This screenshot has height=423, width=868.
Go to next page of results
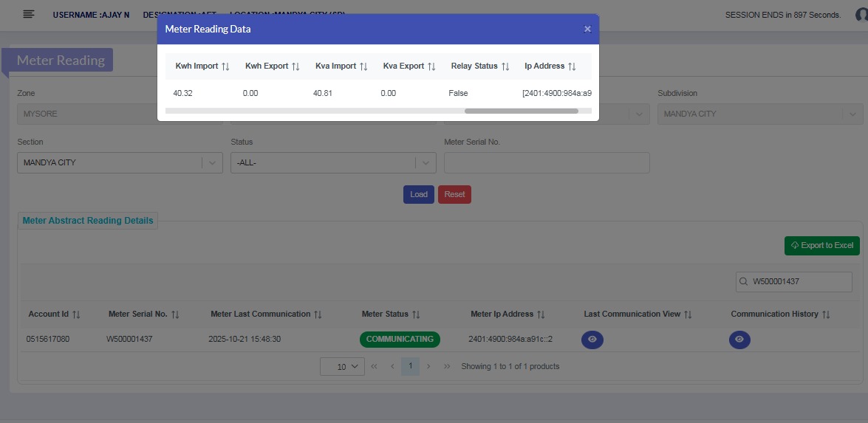click(x=428, y=367)
